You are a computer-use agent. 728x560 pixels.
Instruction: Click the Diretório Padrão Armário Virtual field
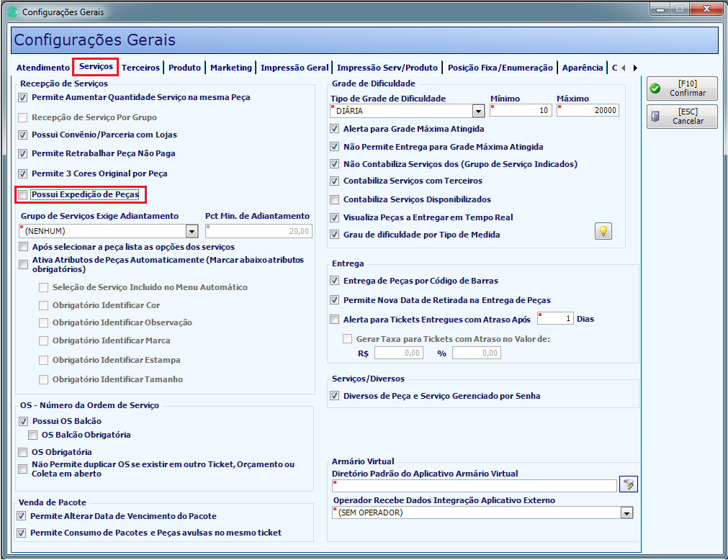475,486
